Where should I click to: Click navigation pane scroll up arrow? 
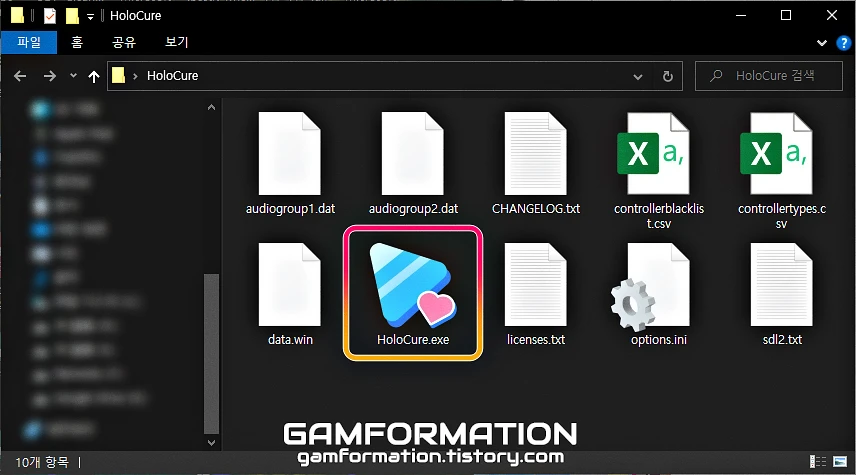click(x=211, y=108)
